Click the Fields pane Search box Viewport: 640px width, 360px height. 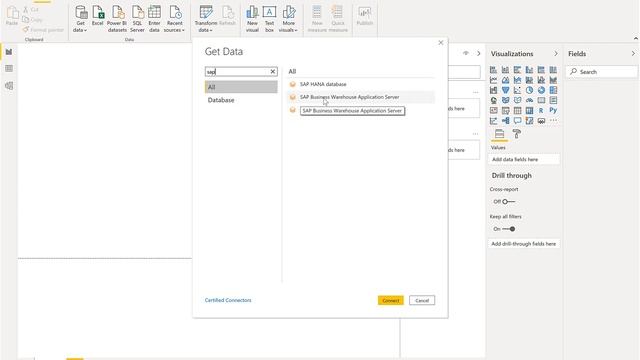click(x=601, y=71)
